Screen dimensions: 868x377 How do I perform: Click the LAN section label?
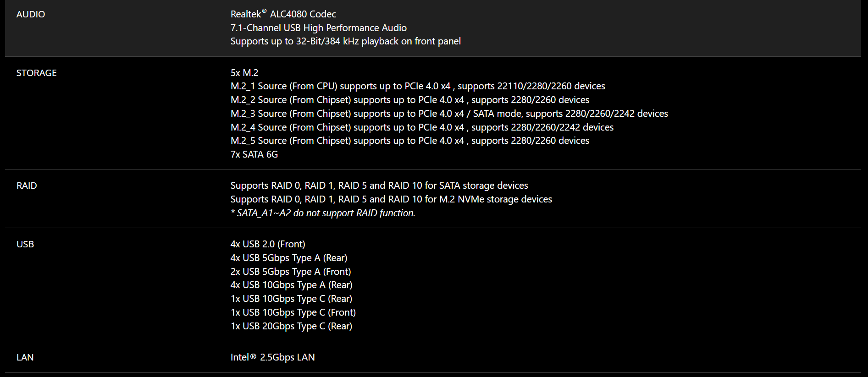tap(25, 357)
